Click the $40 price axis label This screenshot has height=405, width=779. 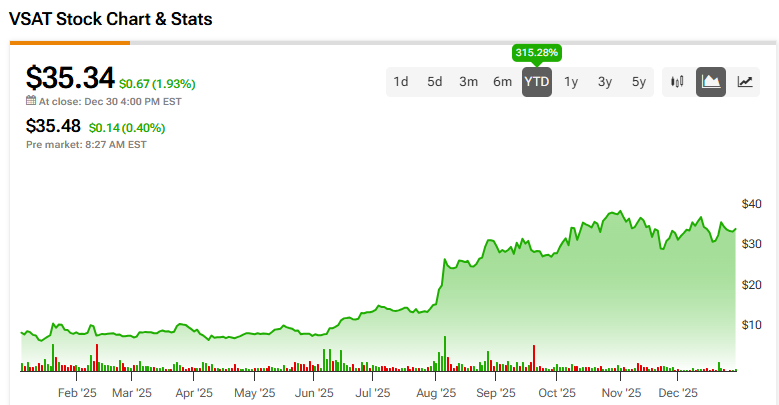[750, 204]
